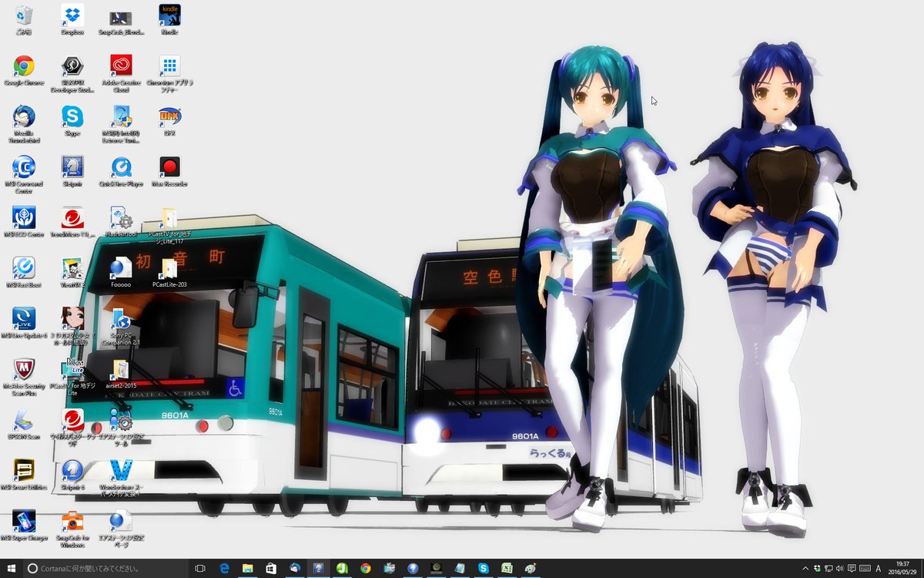The height and width of the screenshot is (578, 924).
Task: Launch EPSON Scan from the desktop
Action: [24, 425]
